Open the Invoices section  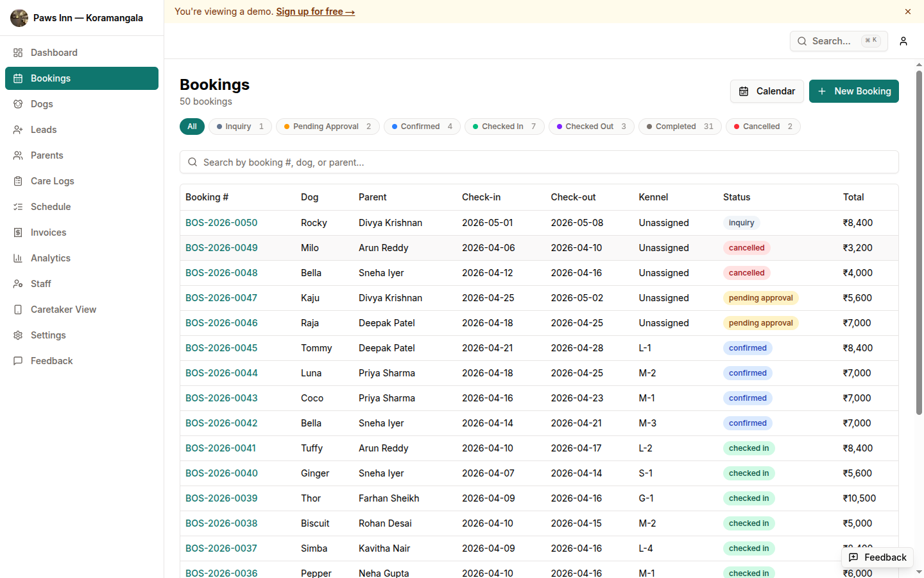(x=48, y=232)
